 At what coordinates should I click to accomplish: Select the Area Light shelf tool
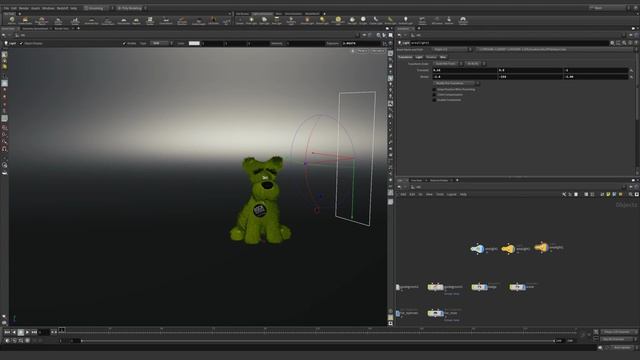pos(277,20)
